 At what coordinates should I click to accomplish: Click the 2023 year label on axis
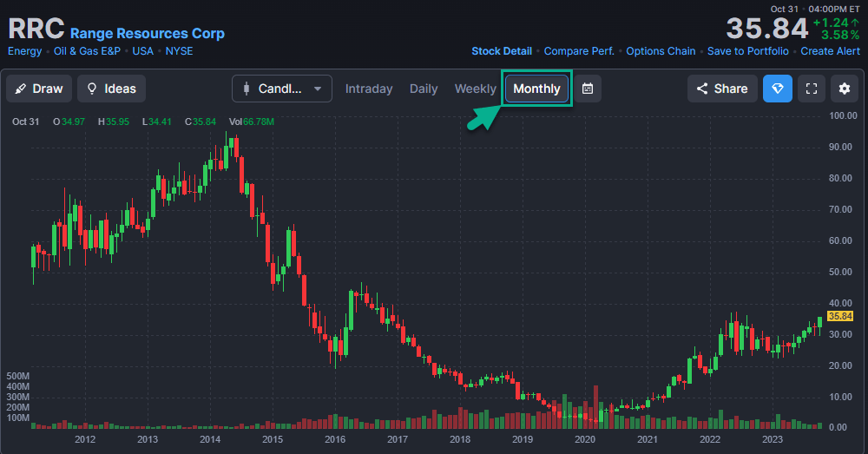pyautogui.click(x=773, y=439)
